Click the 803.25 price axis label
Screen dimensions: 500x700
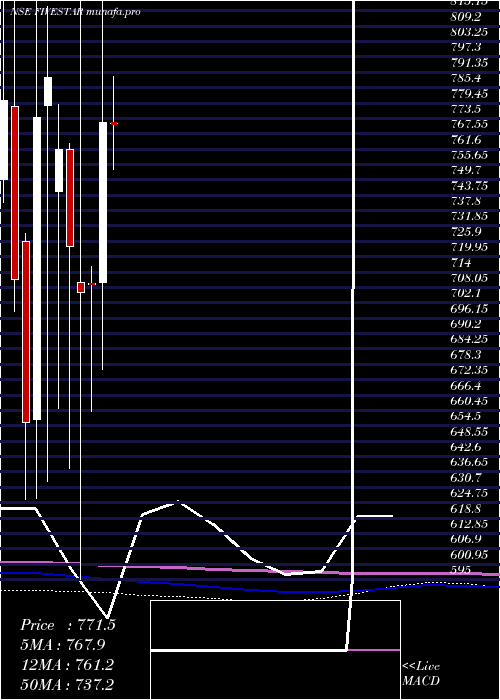point(470,32)
